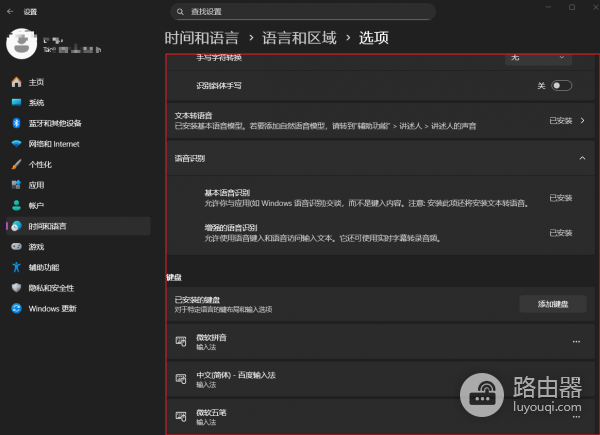The height and width of the screenshot is (435, 600).
Task: Click the 系统 monitor icon
Action: pyautogui.click(x=16, y=103)
